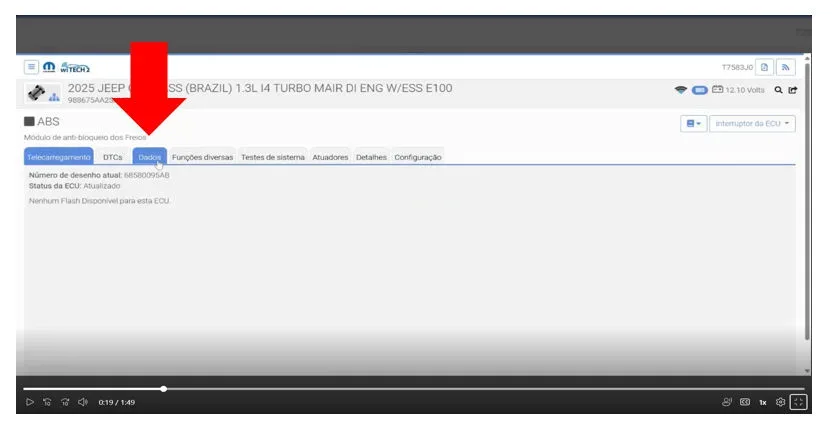Click the ABS module heading
Viewport: 834px width, 429px height.
[48, 121]
